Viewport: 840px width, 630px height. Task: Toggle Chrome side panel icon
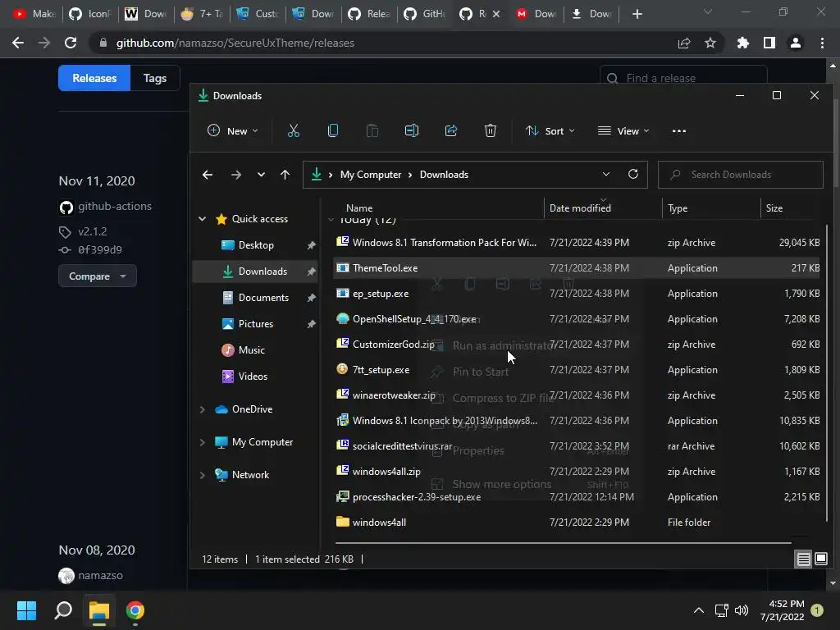(769, 43)
